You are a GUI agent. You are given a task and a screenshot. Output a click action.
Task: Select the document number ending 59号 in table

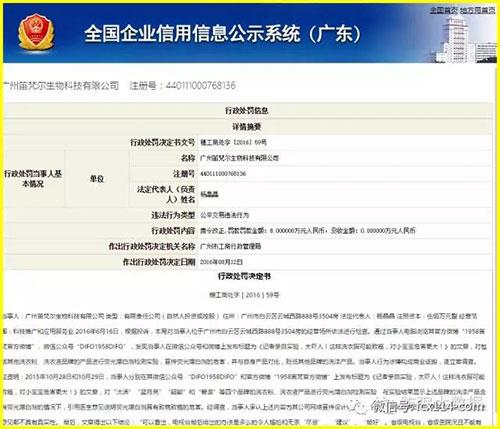pyautogui.click(x=233, y=142)
